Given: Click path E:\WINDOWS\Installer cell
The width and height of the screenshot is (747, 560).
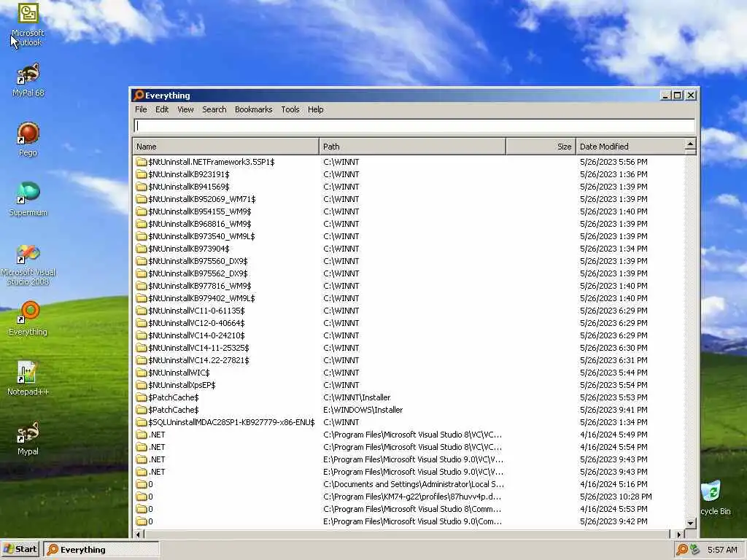Looking at the screenshot, I should click(363, 410).
